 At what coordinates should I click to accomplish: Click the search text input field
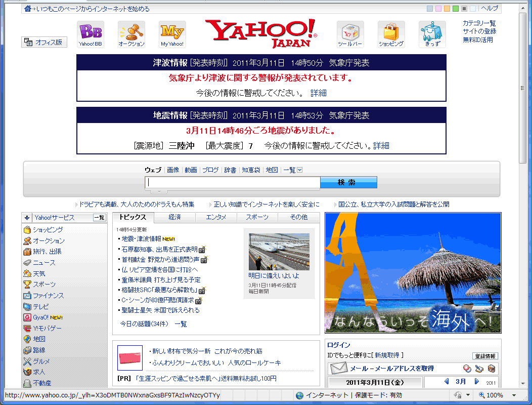pos(233,182)
